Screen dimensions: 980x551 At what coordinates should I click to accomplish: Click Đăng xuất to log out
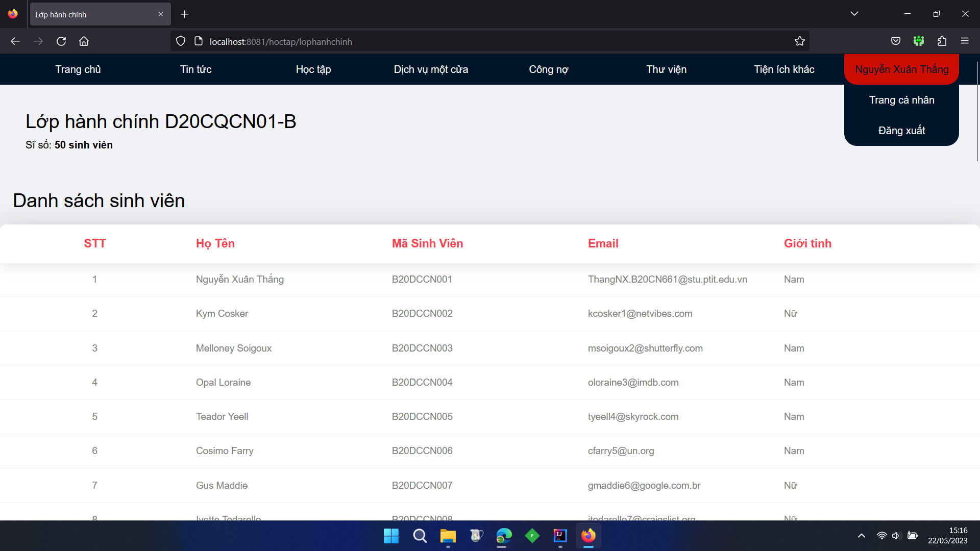901,130
